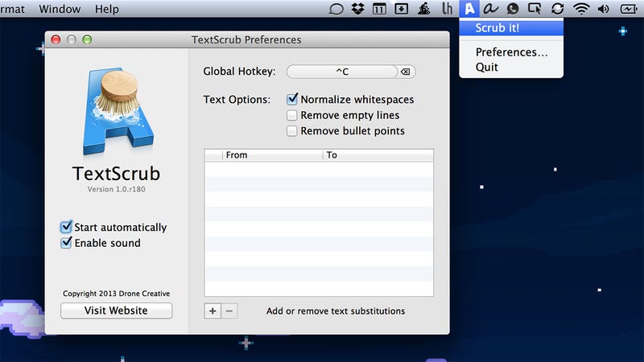Open the partially visible Format menu
The image size is (644, 362).
(x=12, y=9)
